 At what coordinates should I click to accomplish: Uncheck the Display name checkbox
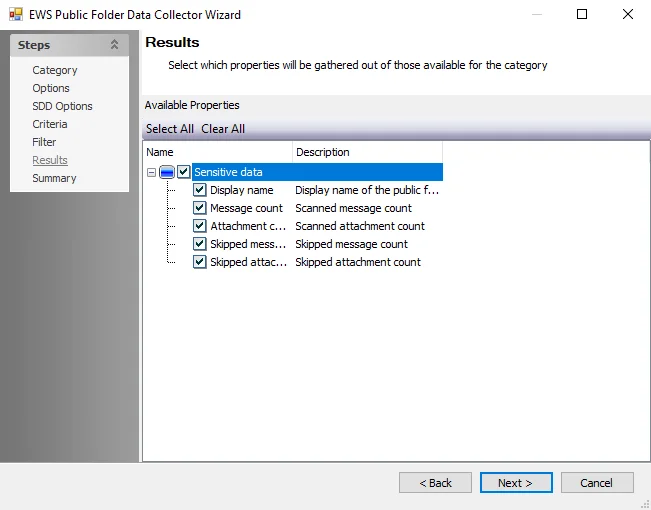point(199,190)
